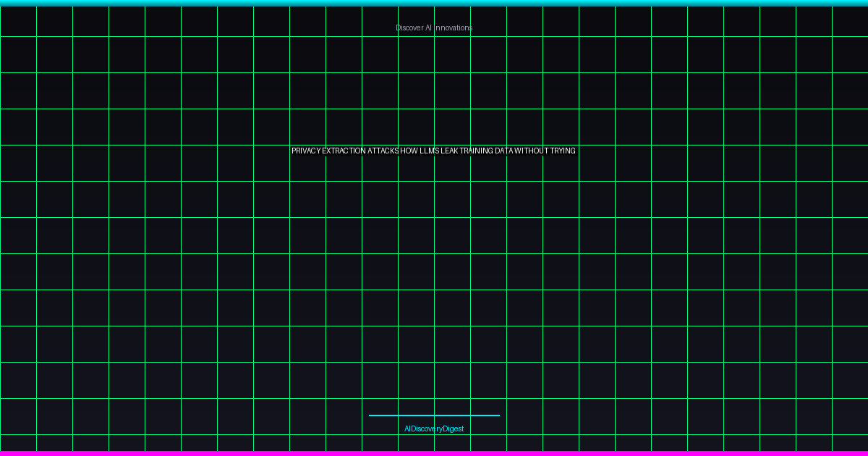This screenshot has height=456, width=868.
Task: Click the word HOW in the headline
Action: (x=409, y=151)
